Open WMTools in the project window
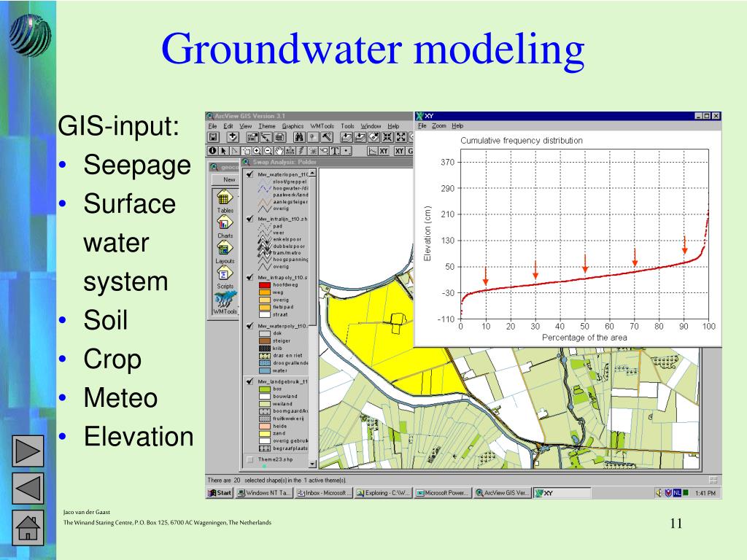Screen dimensions: 747x560 pyautogui.click(x=225, y=303)
